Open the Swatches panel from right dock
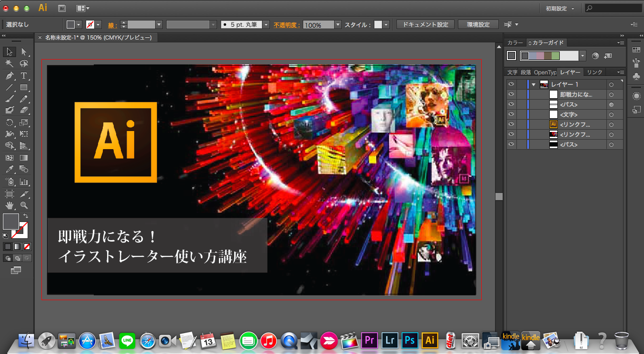This screenshot has width=644, height=354. click(x=636, y=50)
